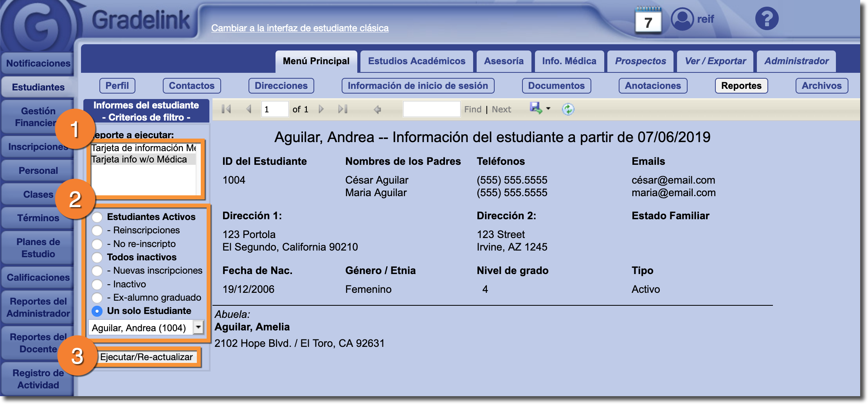Select the Ex-alumno graduado option
This screenshot has width=868, height=404.
97,298
